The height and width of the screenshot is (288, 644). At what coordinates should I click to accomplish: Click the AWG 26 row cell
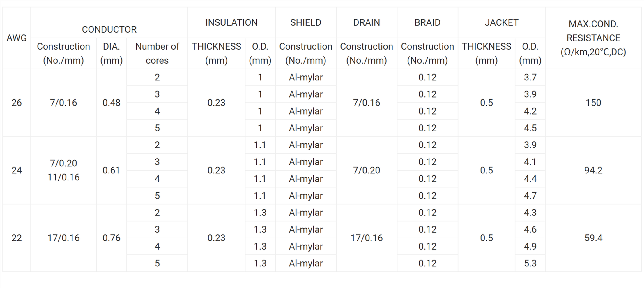pos(17,103)
